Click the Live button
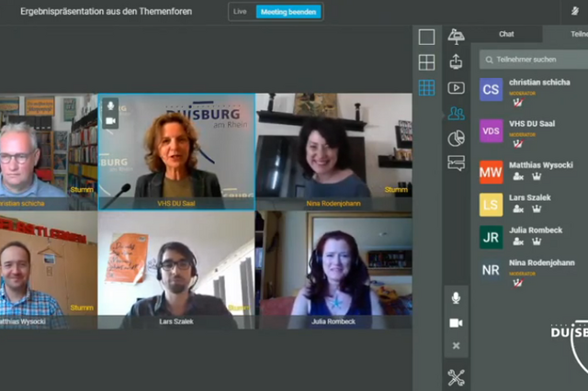 (x=241, y=12)
